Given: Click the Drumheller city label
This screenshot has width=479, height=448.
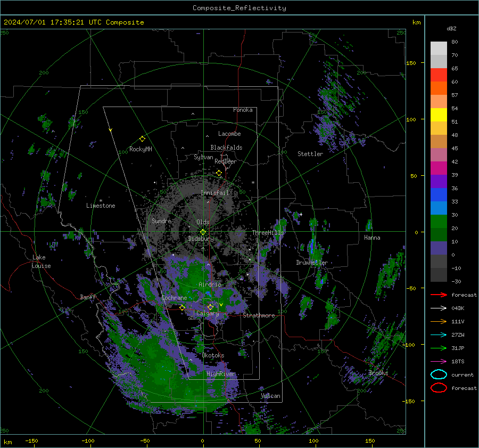Looking at the screenshot, I should [312, 263].
